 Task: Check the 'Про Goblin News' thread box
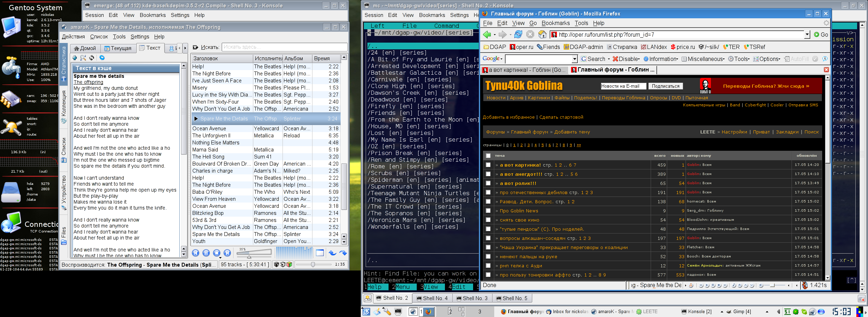click(488, 211)
